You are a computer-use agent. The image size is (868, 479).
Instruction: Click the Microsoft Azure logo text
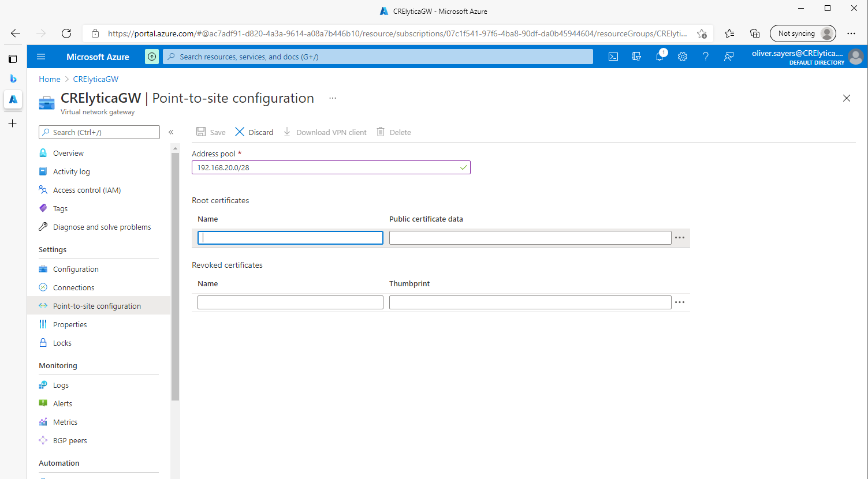tap(98, 57)
